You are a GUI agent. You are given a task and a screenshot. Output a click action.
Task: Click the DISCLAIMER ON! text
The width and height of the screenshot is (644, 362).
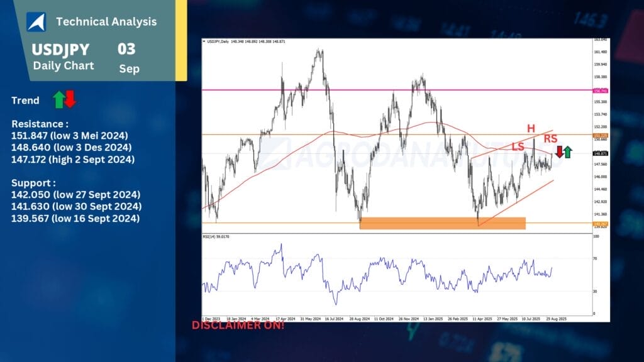pyautogui.click(x=238, y=326)
